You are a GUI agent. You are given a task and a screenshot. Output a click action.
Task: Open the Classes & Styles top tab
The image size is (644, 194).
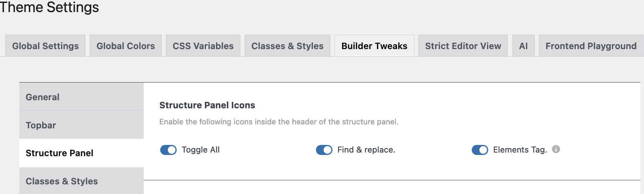(x=287, y=45)
